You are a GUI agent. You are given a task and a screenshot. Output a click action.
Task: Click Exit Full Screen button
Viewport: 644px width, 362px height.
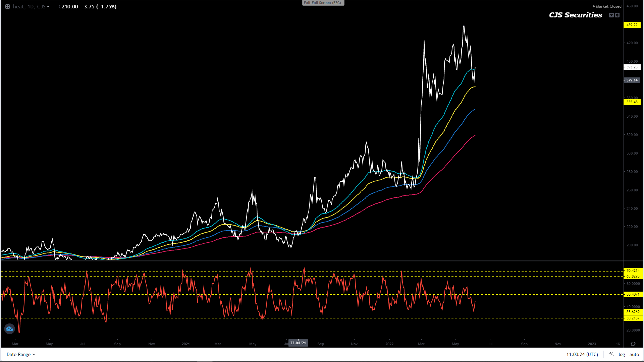(323, 3)
